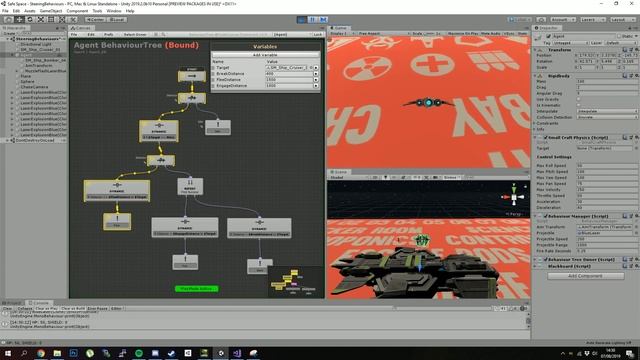Viewport: 640px width, 360px height.
Task: Click the console vertical scrollbar
Action: coord(528,321)
